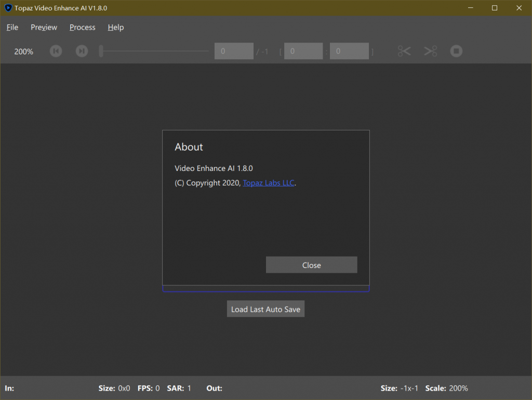Close the About dialog
The width and height of the screenshot is (532, 400).
tap(311, 265)
